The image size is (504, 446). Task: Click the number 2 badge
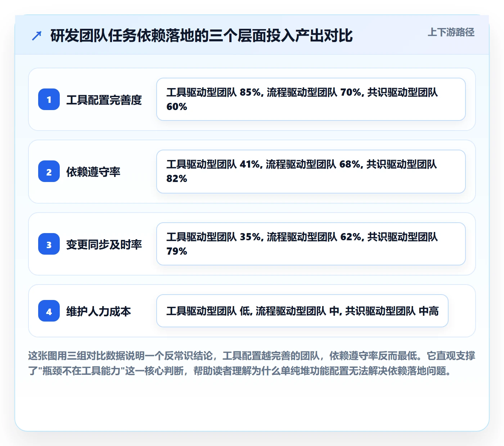click(x=49, y=171)
